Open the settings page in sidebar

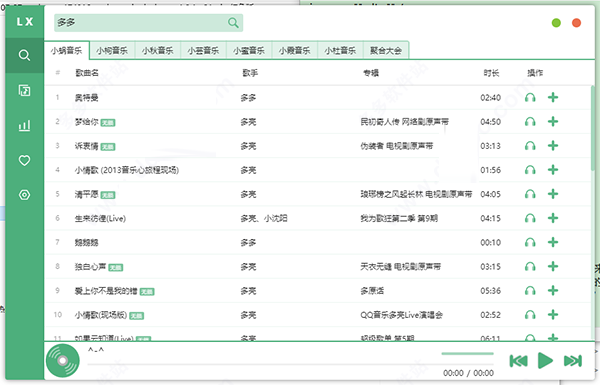(24, 195)
